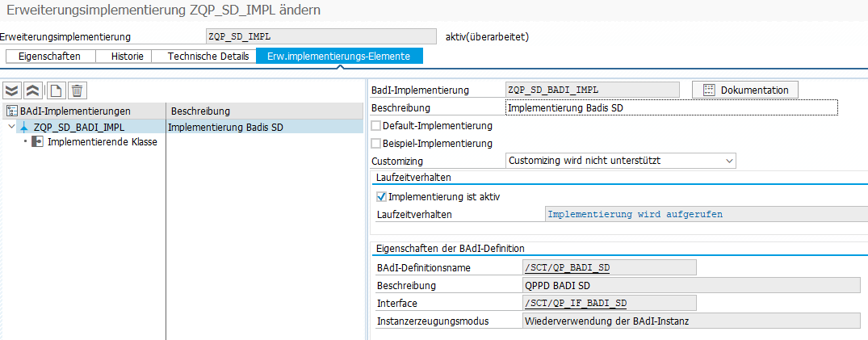This screenshot has width=868, height=340.
Task: Expand all nodes in the BAdI tree
Action: pos(12,90)
